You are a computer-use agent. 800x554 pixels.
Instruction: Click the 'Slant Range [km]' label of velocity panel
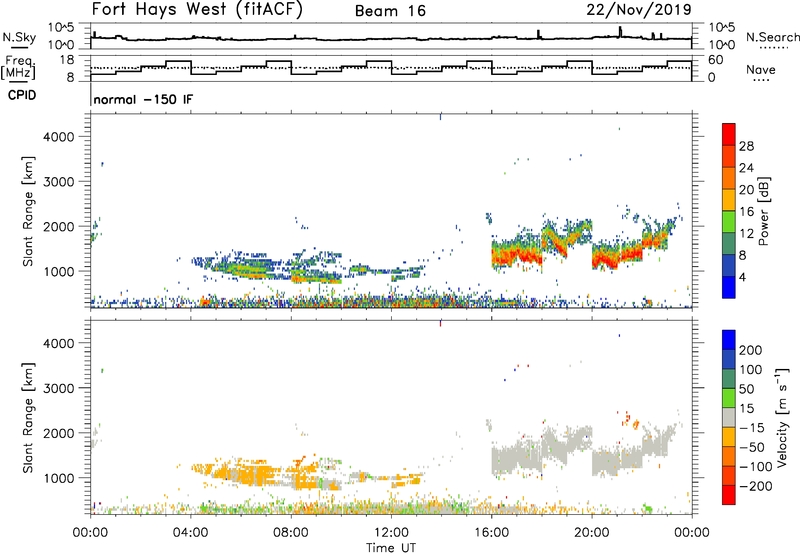pos(28,417)
